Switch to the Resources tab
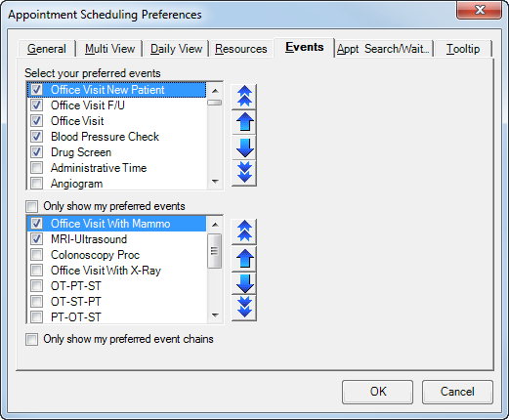 (241, 49)
